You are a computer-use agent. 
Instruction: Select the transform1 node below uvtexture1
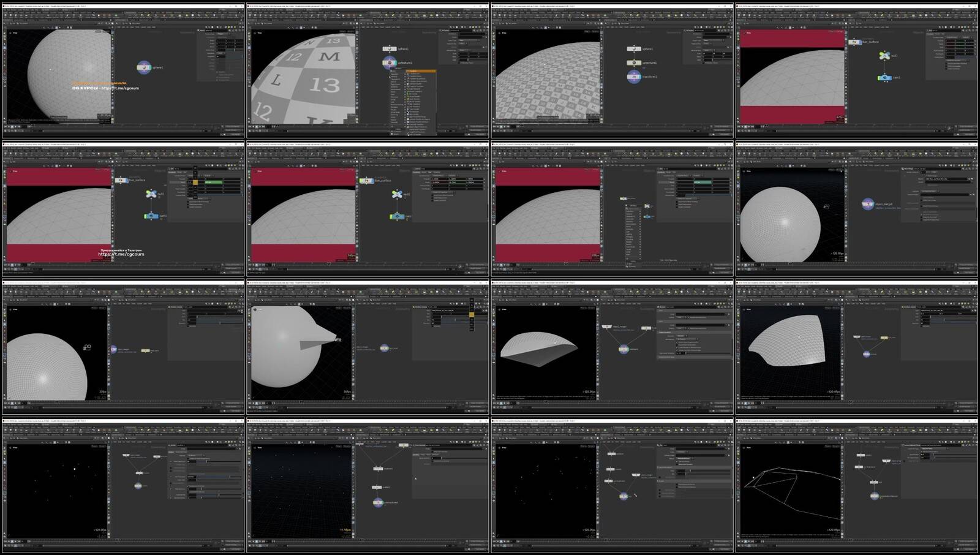click(634, 77)
